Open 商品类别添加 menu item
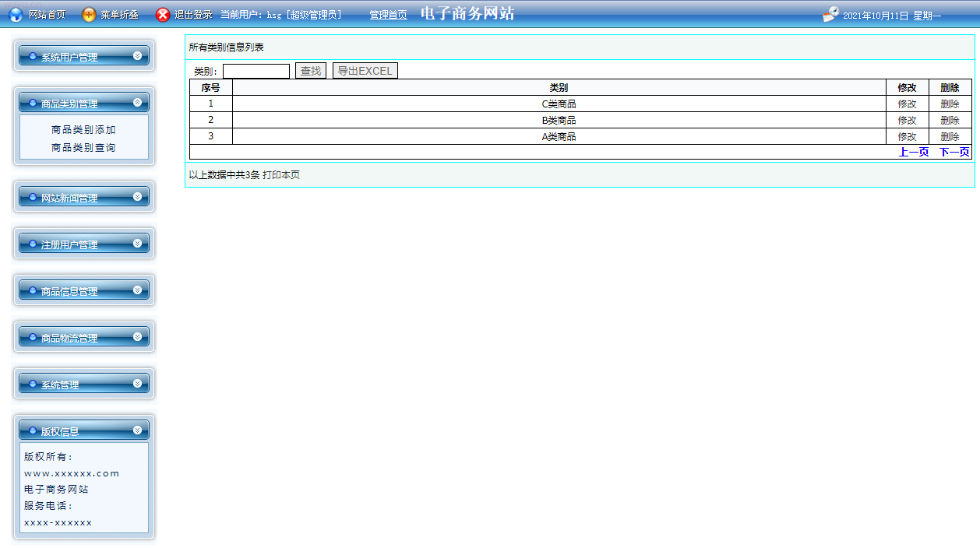The height and width of the screenshot is (548, 980). click(83, 130)
